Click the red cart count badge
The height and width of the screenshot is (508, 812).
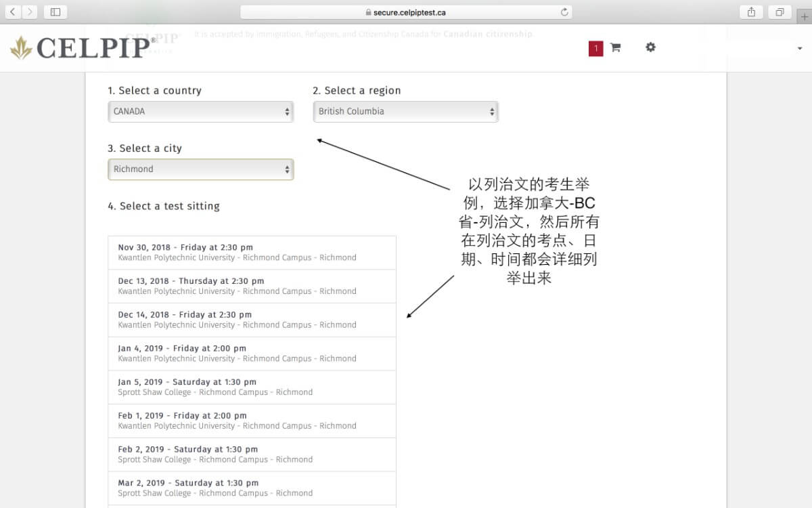(595, 48)
